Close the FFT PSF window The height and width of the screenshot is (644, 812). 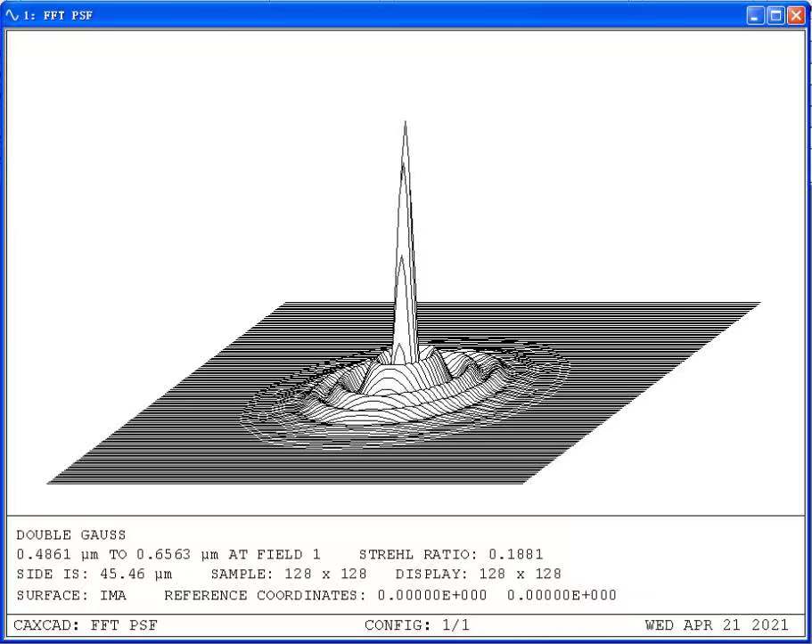[x=796, y=15]
